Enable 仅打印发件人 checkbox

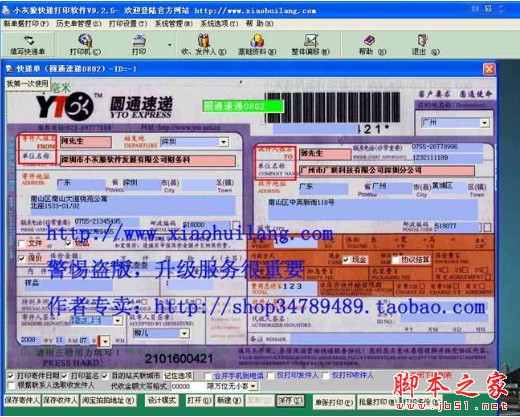pos(271,376)
